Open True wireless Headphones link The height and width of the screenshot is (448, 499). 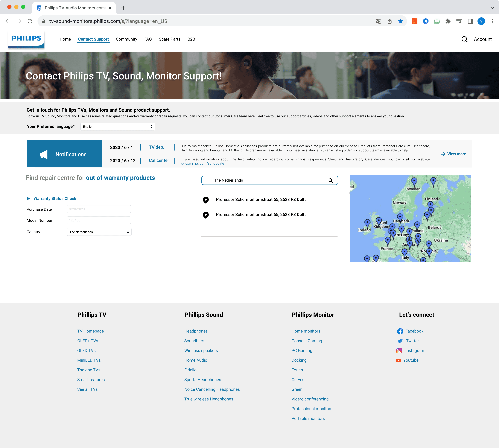208,399
